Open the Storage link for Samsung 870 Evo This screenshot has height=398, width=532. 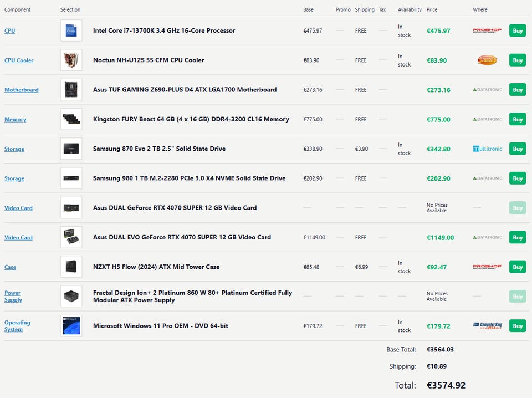coord(14,149)
